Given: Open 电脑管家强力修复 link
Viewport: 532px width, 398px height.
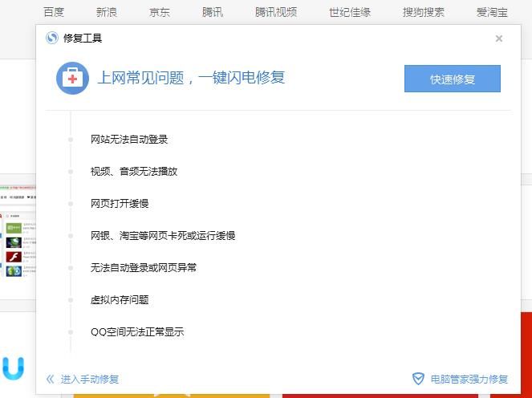Looking at the screenshot, I should [469, 379].
